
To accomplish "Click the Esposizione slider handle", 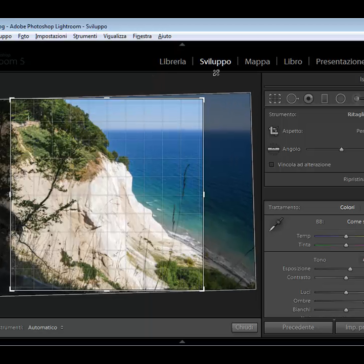I will [x=350, y=269].
